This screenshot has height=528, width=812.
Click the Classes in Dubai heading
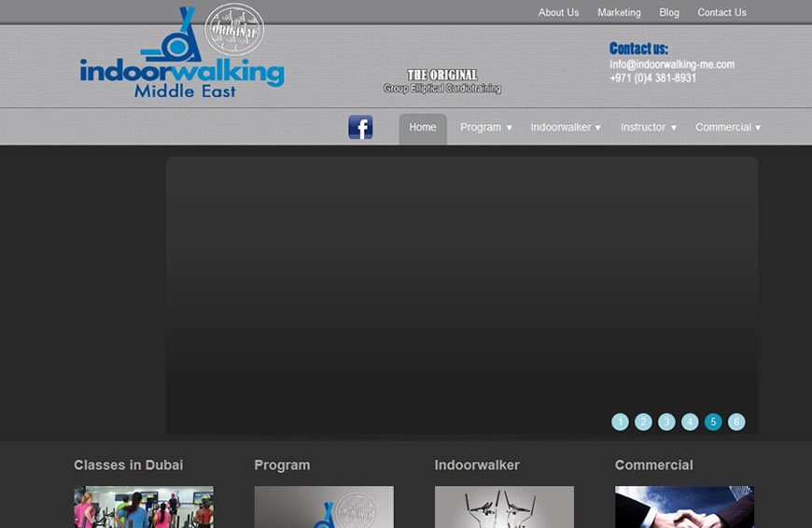coord(129,465)
